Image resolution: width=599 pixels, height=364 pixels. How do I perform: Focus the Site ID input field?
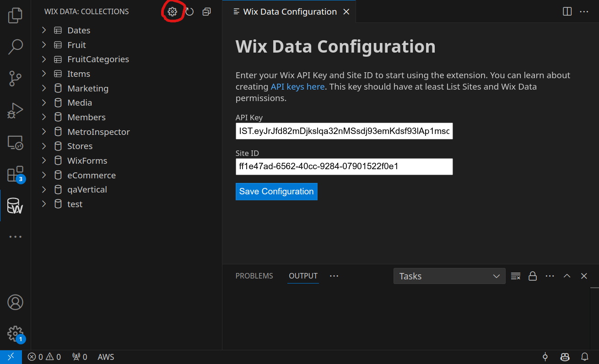(x=344, y=166)
